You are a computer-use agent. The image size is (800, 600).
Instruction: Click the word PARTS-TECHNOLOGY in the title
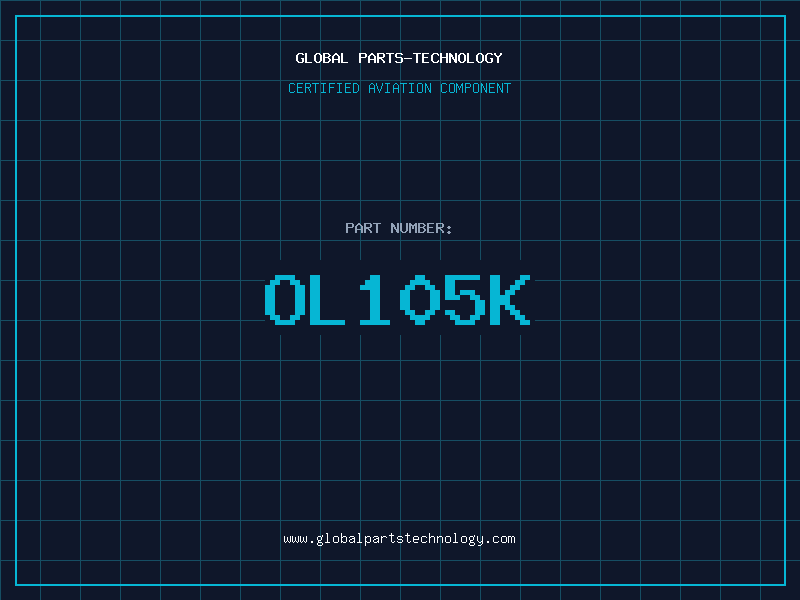pyautogui.click(x=430, y=58)
